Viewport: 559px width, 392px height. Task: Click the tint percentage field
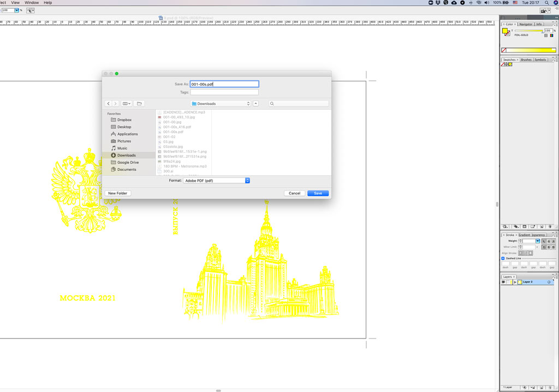click(548, 31)
